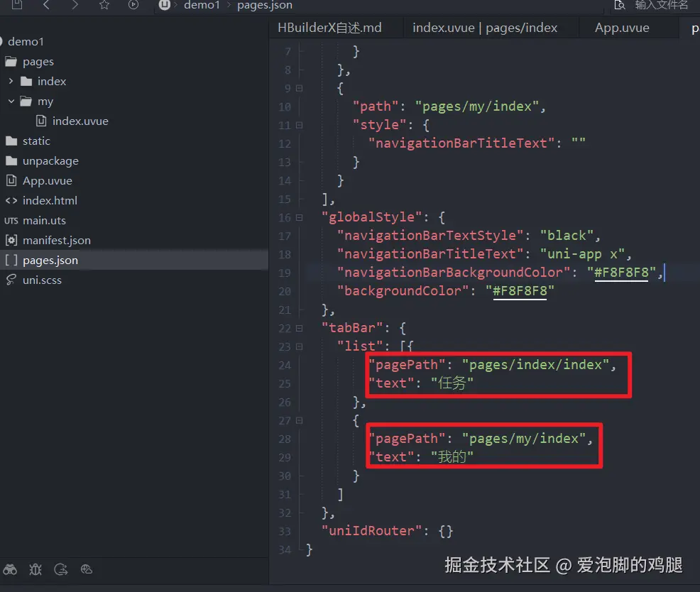Go back with the left arrow toolbar icon
This screenshot has width=700, height=592.
tap(46, 4)
